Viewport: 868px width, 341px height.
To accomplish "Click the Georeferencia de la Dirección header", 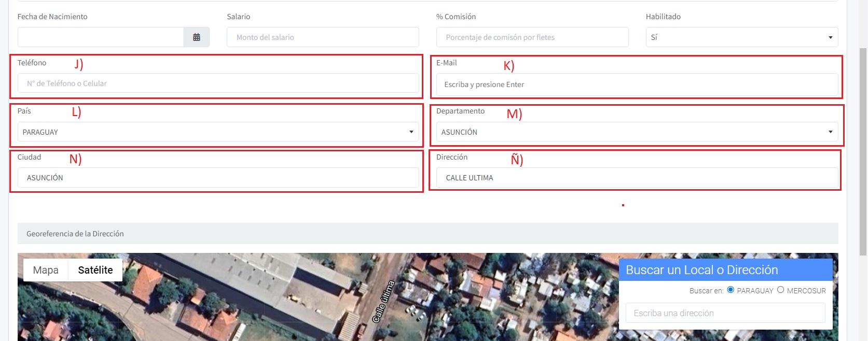I will (75, 234).
